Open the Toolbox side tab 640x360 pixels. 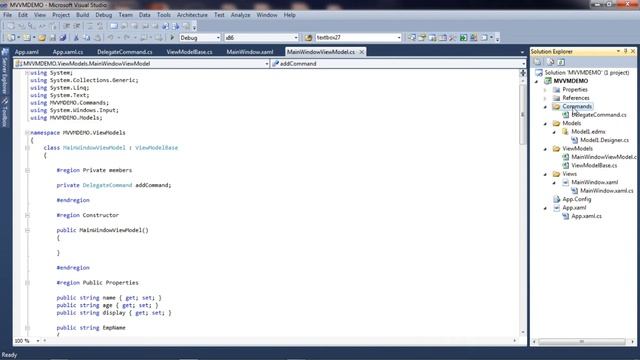[x=5, y=112]
